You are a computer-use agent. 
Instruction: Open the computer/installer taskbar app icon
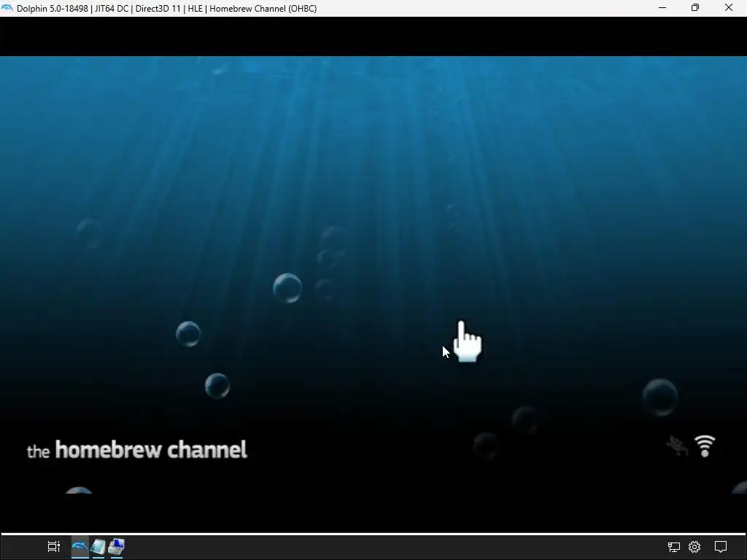click(x=116, y=547)
